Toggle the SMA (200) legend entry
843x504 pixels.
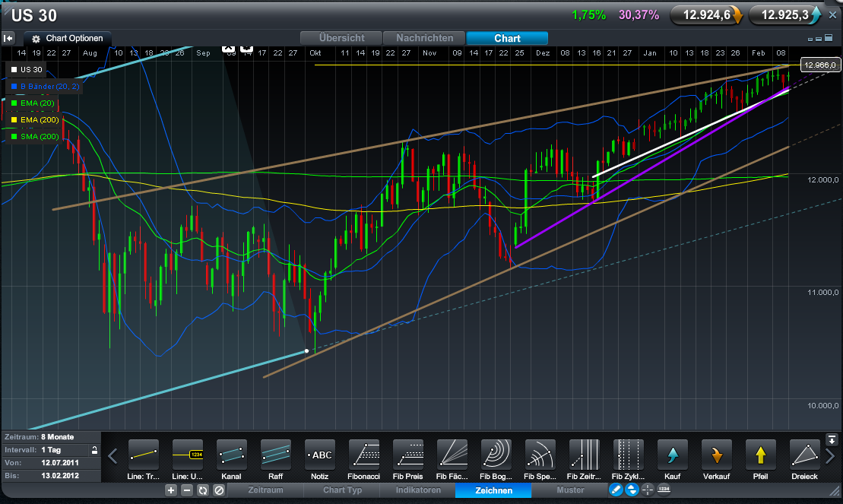[34, 136]
